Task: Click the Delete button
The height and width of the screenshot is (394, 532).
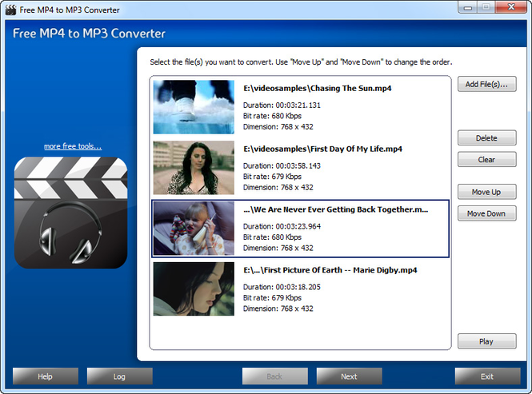Action: click(x=487, y=138)
